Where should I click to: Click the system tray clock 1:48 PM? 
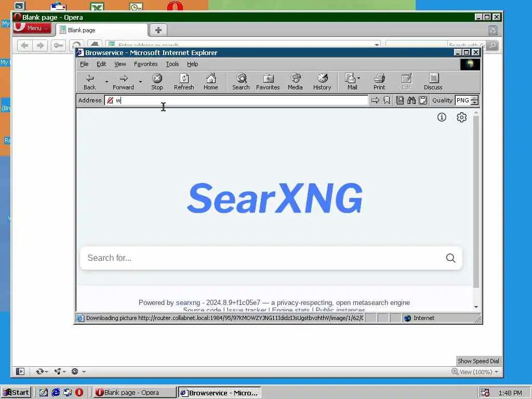(x=510, y=393)
